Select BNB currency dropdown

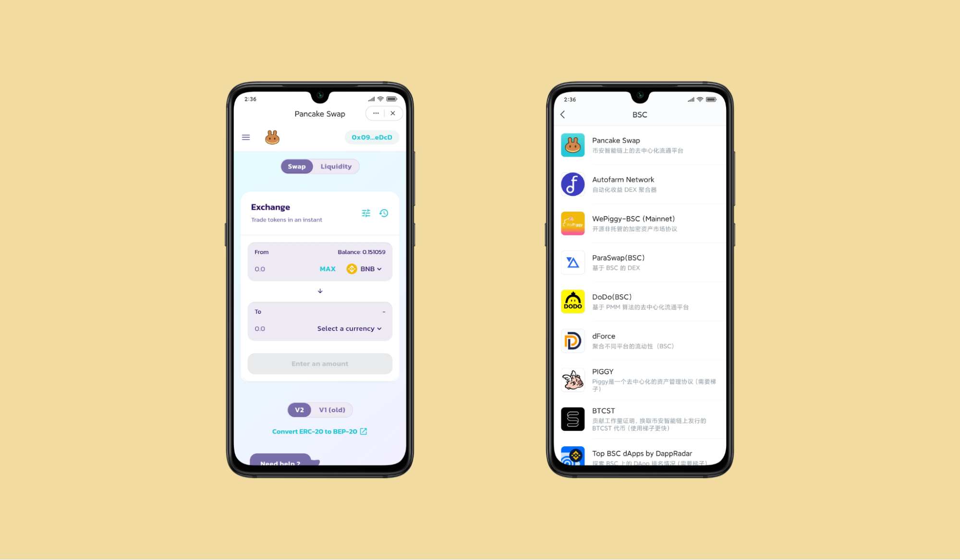pos(365,269)
